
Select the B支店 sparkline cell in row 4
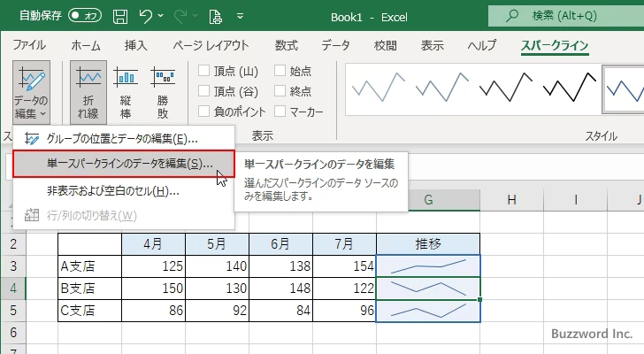pyautogui.click(x=428, y=289)
